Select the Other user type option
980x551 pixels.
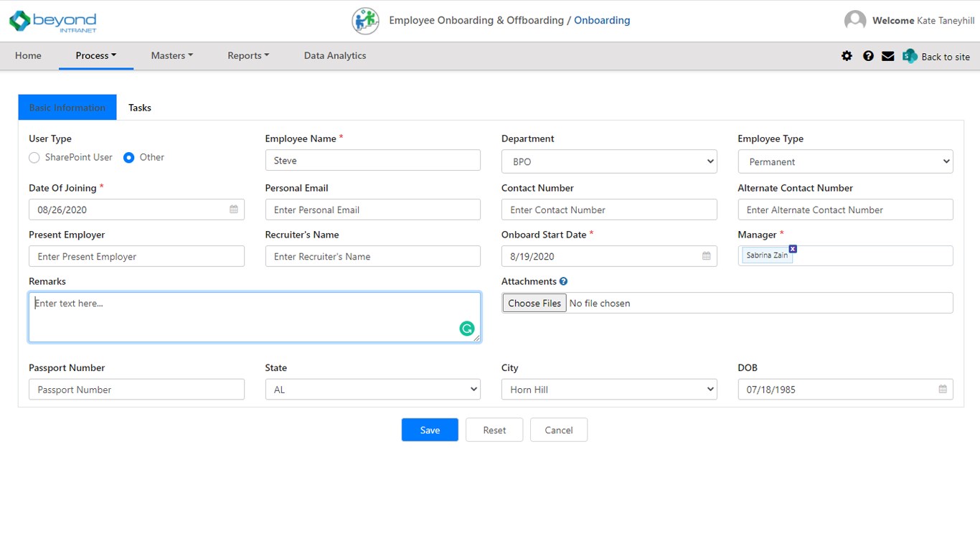(129, 158)
